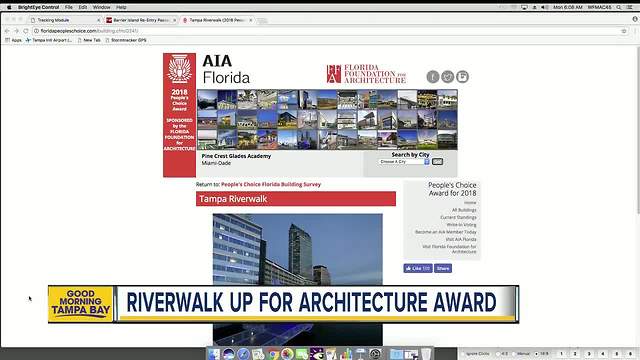The height and width of the screenshot is (360, 640).
Task: Open the Stormtracker GPS bookmark
Action: (x=126, y=40)
